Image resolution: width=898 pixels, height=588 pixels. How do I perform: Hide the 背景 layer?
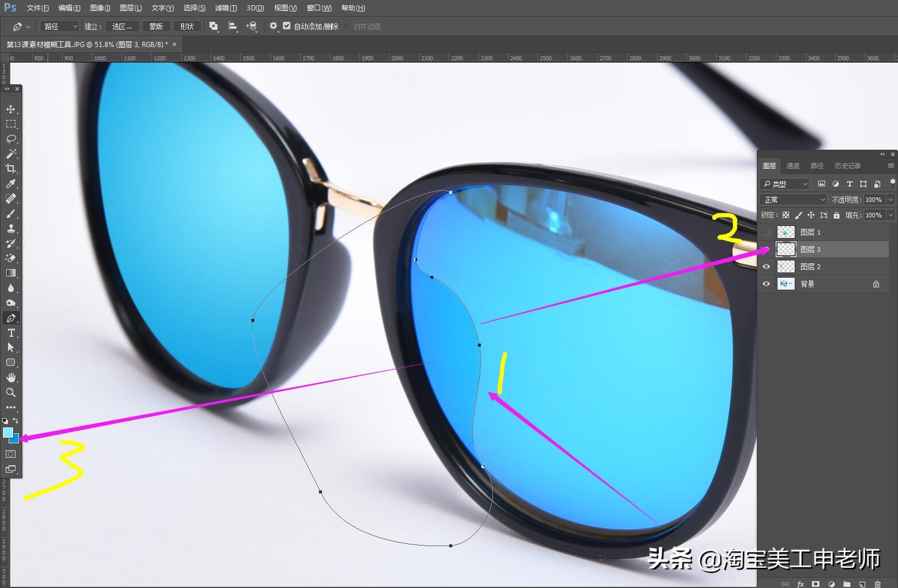(x=766, y=284)
